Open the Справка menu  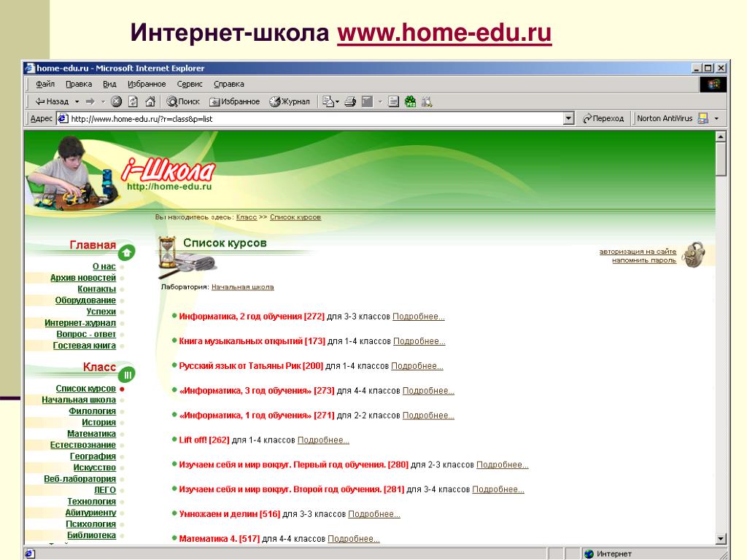point(228,84)
